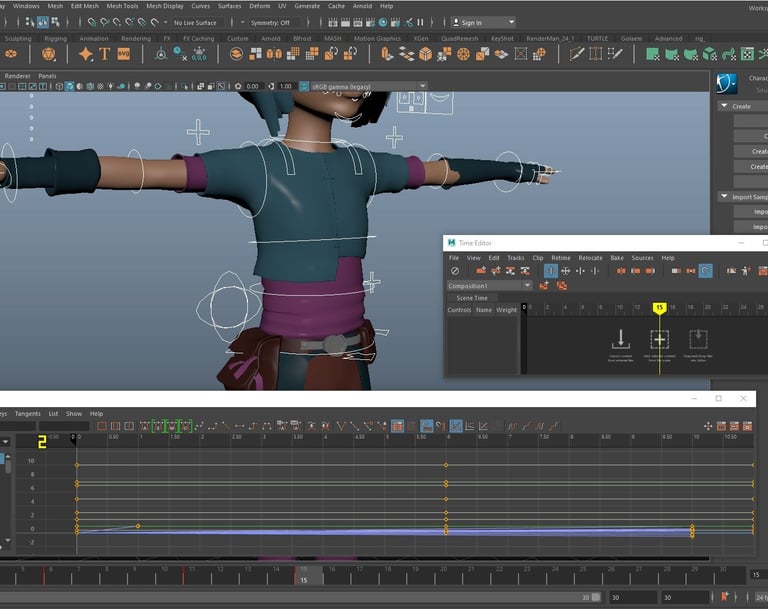Click the Sign In button
The image size is (768, 609).
(471, 22)
